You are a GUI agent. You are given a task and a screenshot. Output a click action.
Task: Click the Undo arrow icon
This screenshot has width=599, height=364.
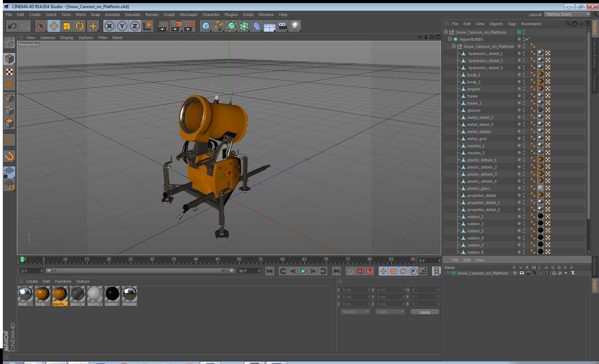tap(12, 26)
